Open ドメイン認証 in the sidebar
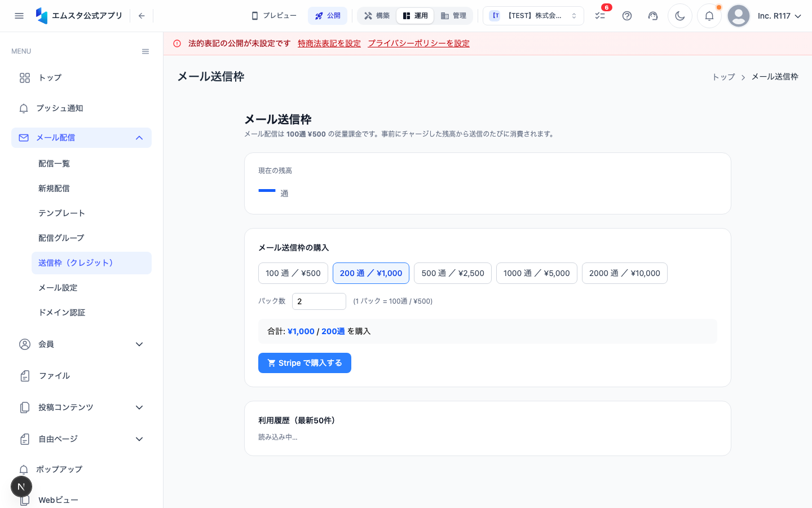 click(91, 313)
